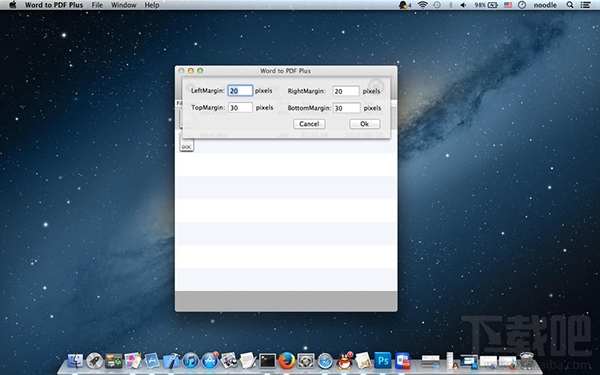Open the Word to PDF Plus app menu
Viewport: 600px width, 375px height.
coord(54,5)
